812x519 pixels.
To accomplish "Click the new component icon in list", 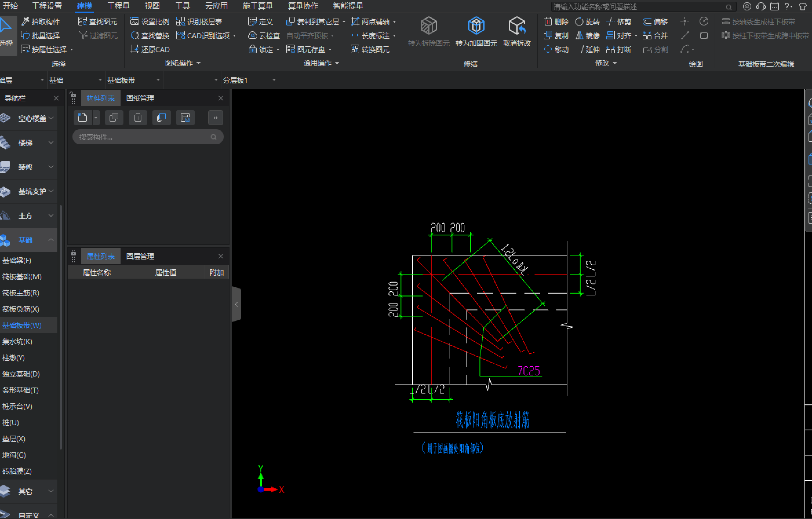I will coord(83,118).
